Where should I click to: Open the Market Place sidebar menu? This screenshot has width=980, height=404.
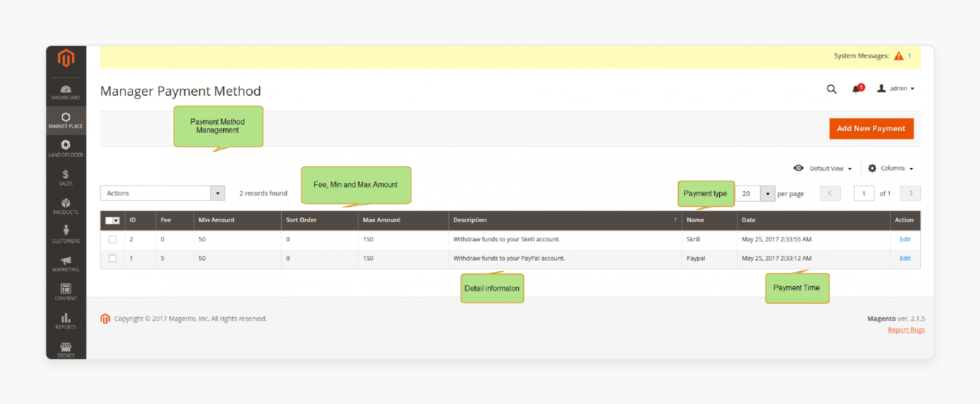[66, 121]
